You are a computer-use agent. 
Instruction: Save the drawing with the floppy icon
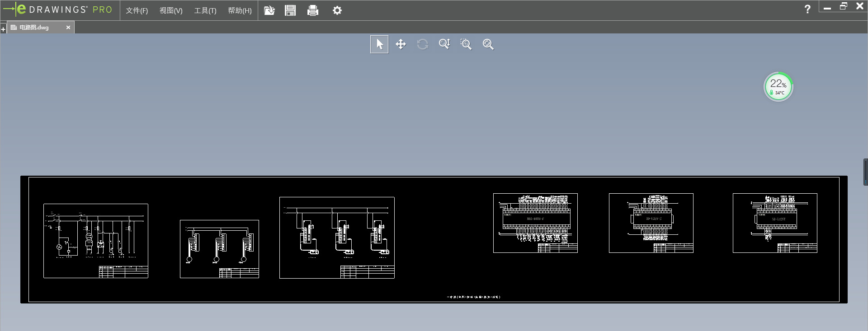click(290, 10)
